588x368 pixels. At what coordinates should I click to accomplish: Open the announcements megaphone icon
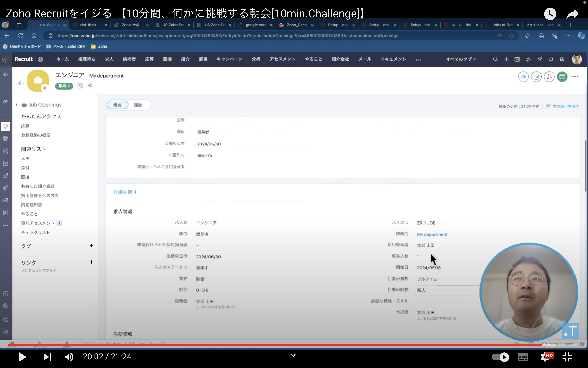point(528,59)
